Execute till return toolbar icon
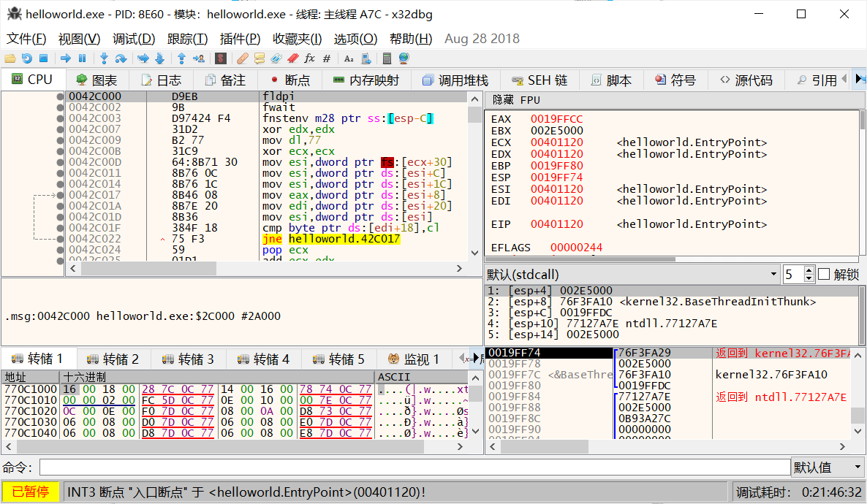 click(181, 58)
